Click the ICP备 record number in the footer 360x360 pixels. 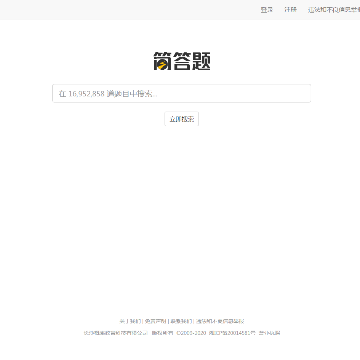232,333
